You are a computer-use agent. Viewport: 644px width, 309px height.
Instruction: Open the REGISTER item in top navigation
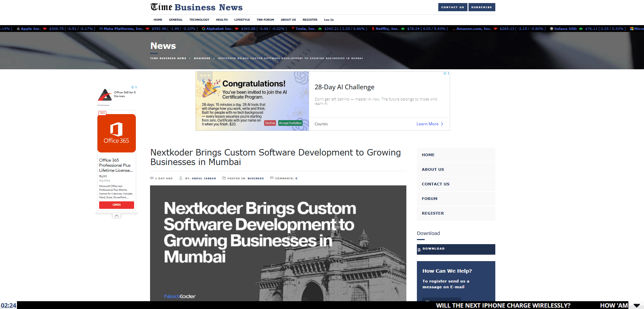pyautogui.click(x=310, y=20)
